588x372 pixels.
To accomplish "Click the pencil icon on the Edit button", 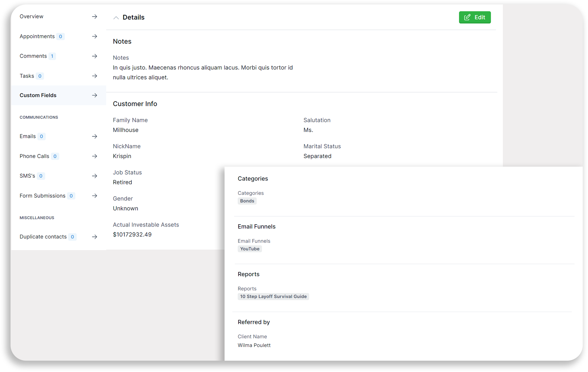I will click(467, 17).
